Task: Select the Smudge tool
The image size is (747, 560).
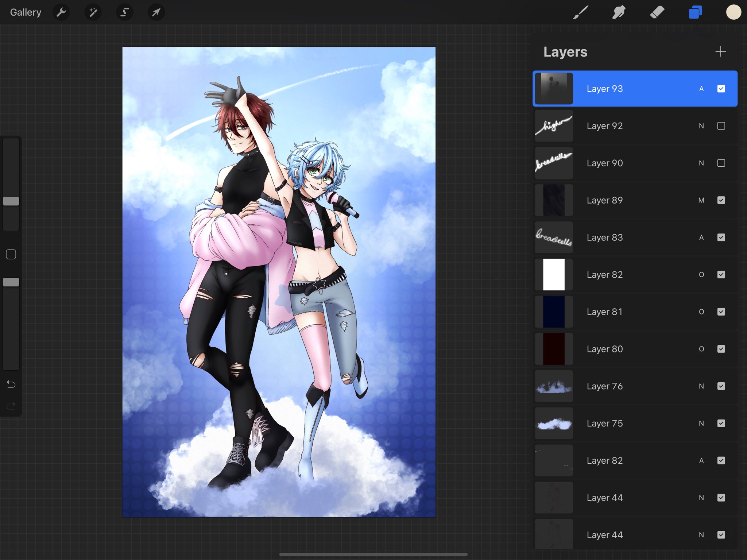Action: tap(619, 12)
